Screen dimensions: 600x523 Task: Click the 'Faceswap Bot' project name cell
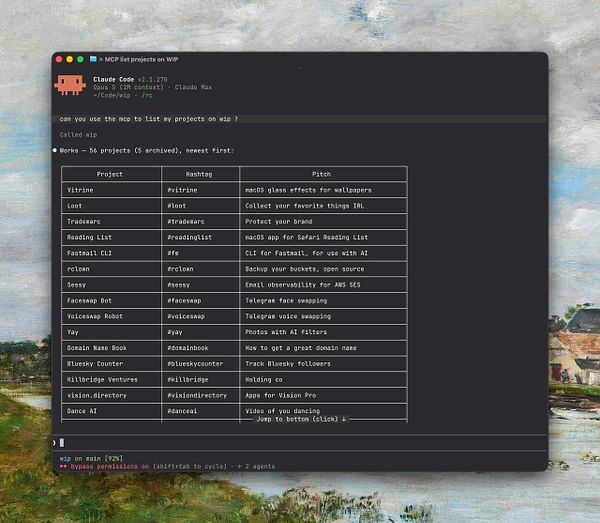[89, 301]
